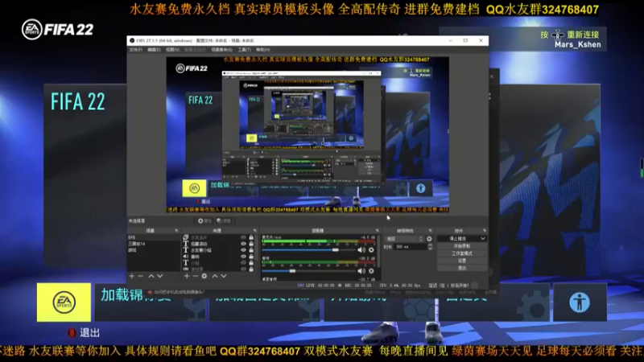Toggle lock on speaker-icon audio source
The height and width of the screenshot is (362, 644).
coord(251,257)
